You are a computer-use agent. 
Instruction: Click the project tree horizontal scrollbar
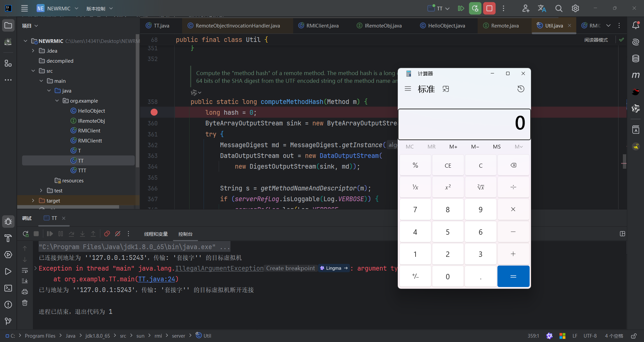(x=68, y=207)
